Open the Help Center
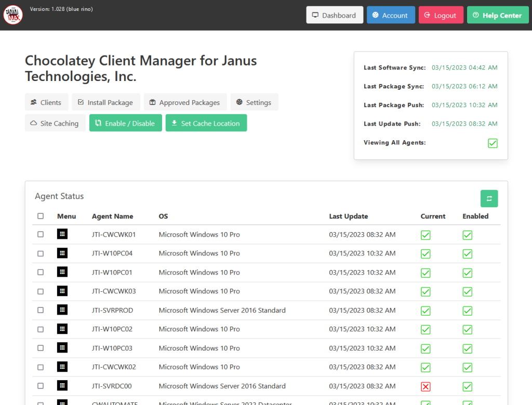 tap(498, 15)
